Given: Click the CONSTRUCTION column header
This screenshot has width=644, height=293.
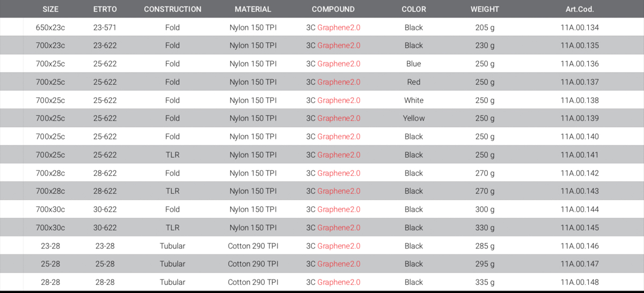Looking at the screenshot, I should (x=173, y=9).
